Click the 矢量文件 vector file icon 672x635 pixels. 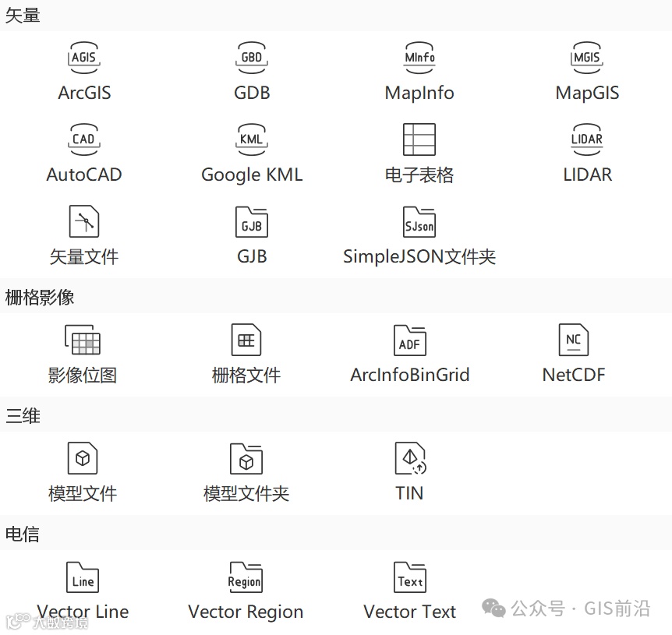84,221
